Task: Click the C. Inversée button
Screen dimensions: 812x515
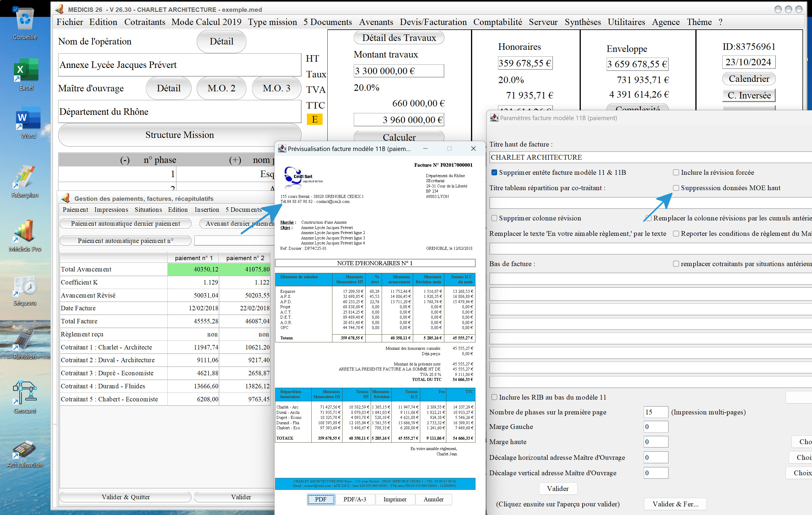Action: click(x=749, y=96)
